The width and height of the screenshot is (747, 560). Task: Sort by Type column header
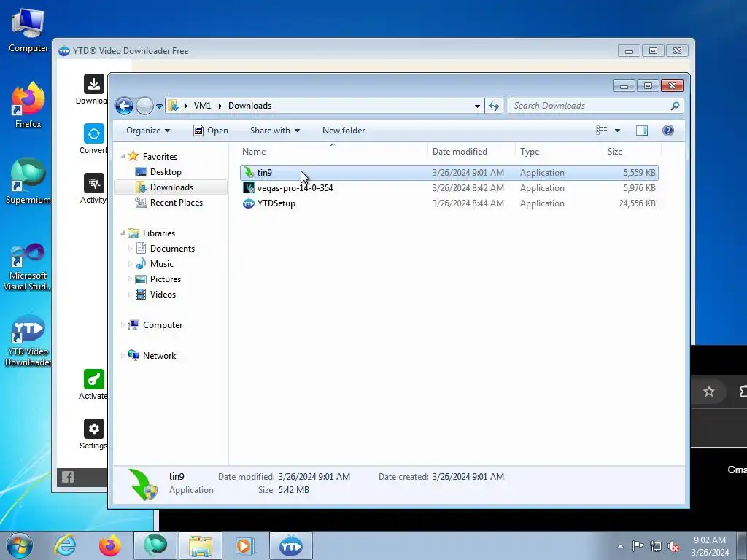pos(560,152)
